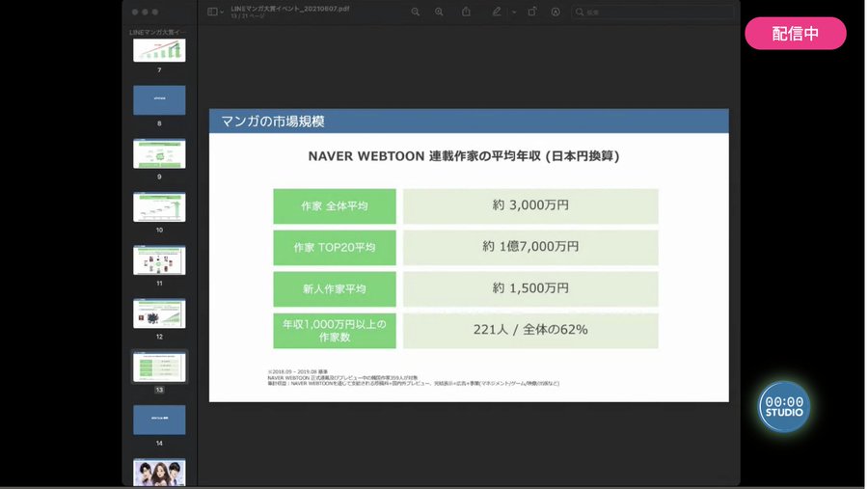Image resolution: width=868 pixels, height=489 pixels.
Task: Toggle the sidebar view button
Action: point(212,12)
